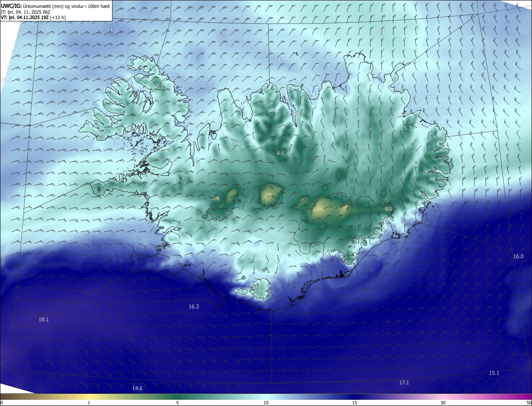The image size is (532, 406).
Task: Click the 4.6 value label inland
Action: 281,153
